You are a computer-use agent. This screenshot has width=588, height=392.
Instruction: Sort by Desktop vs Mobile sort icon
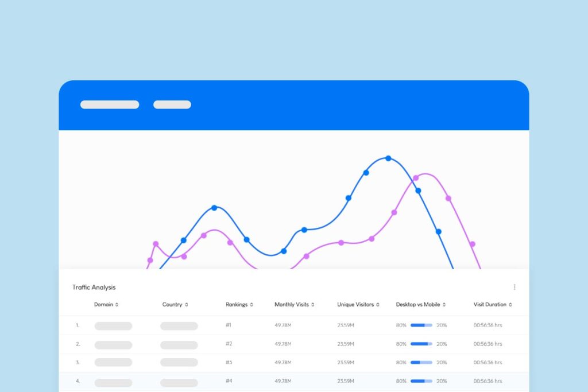coord(444,305)
